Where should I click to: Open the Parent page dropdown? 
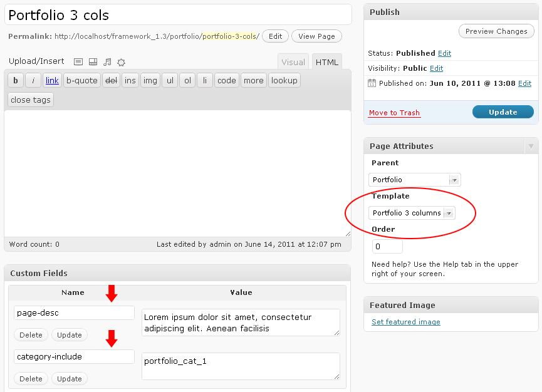coord(416,180)
